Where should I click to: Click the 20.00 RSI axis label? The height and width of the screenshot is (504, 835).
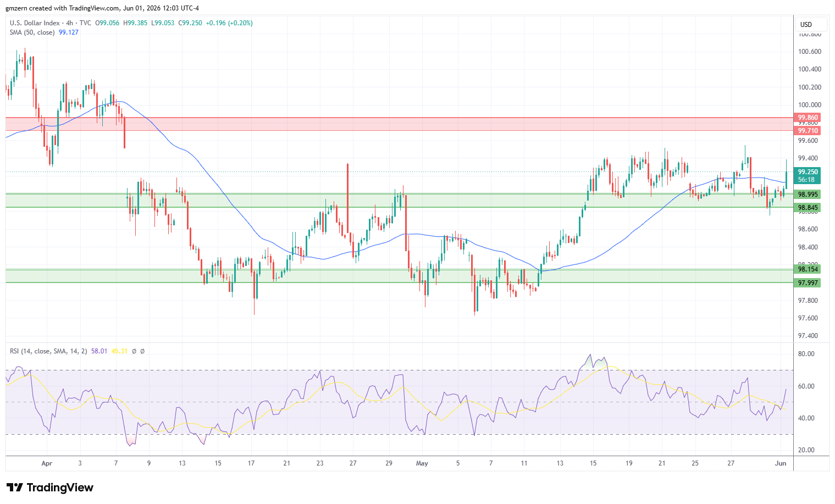coord(806,450)
